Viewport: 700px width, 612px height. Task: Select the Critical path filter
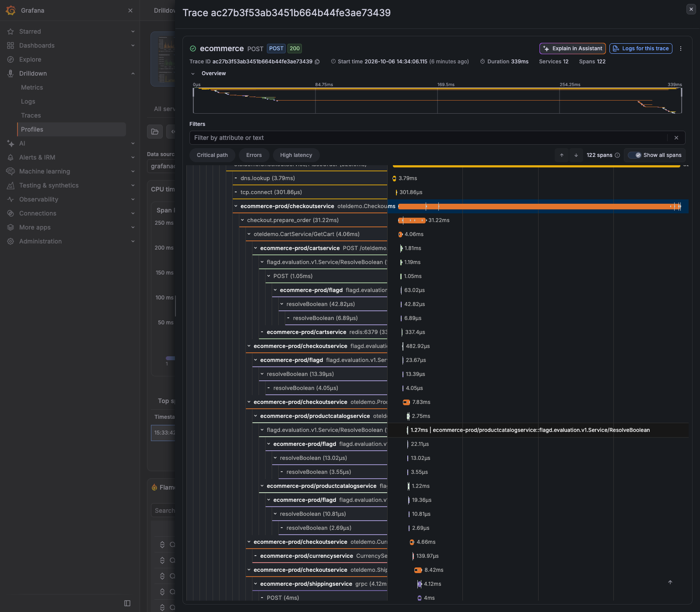point(212,155)
